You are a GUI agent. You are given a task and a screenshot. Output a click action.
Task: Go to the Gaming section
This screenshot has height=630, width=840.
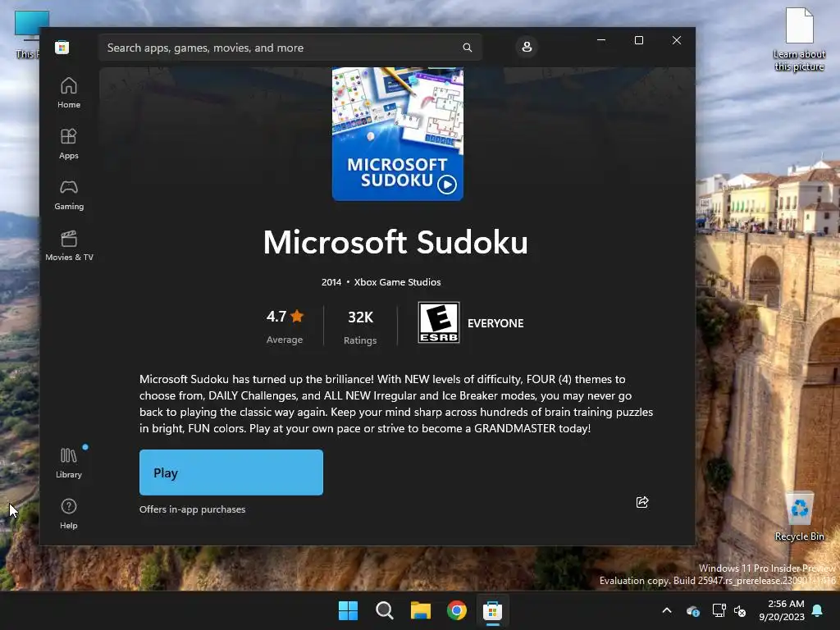pyautogui.click(x=69, y=195)
